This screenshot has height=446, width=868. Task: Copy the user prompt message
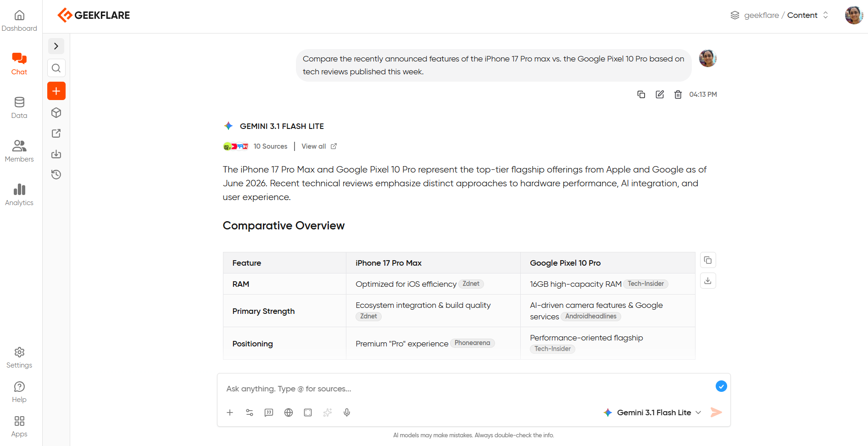click(641, 95)
